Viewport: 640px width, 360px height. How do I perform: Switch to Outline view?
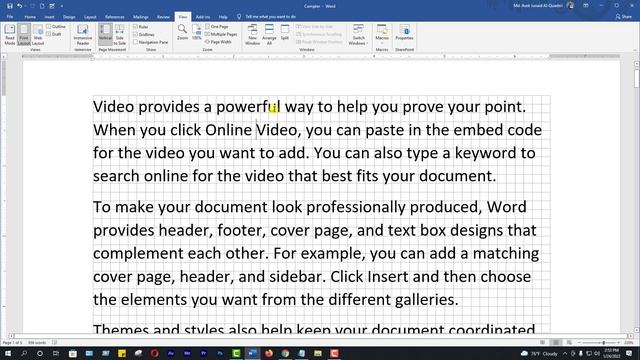point(56,27)
